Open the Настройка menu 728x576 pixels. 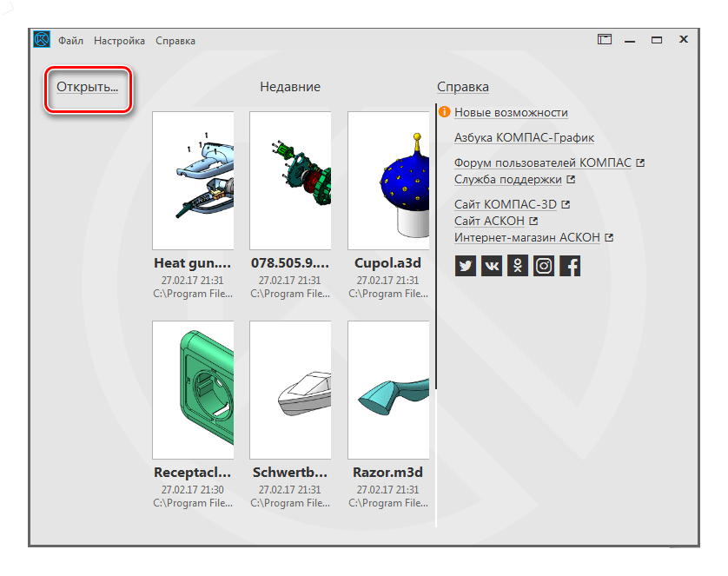click(x=119, y=41)
